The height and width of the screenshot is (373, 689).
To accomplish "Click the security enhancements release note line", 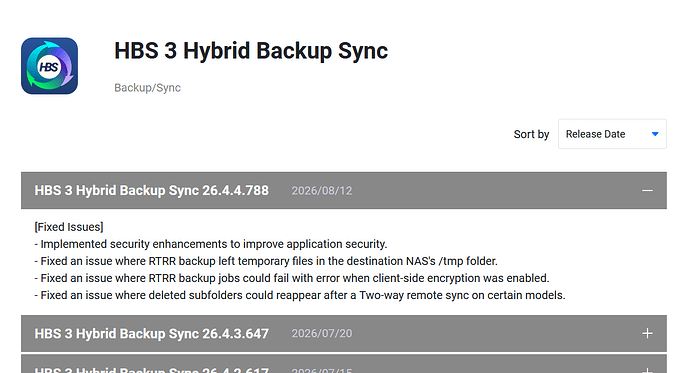I will tap(211, 244).
